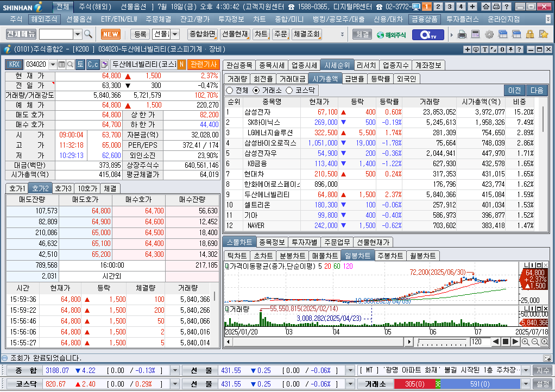Click the red 305 segment of the advance-decline bar
The image size is (555, 392).
pyautogui.click(x=414, y=384)
